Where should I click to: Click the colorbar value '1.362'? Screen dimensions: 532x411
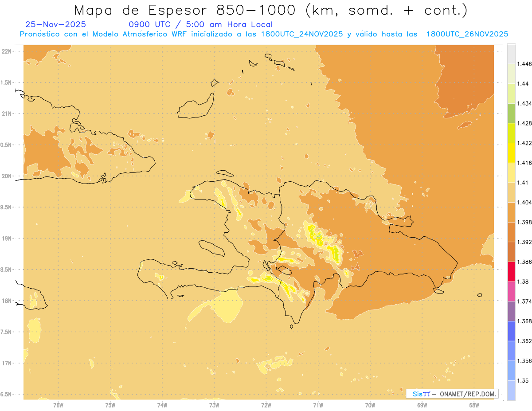pyautogui.click(x=525, y=341)
